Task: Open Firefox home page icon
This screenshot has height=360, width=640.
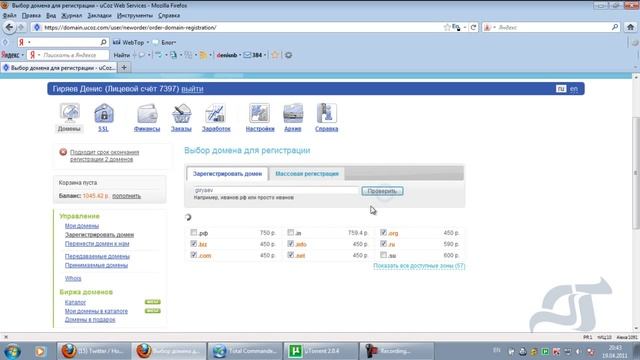Action: point(631,27)
